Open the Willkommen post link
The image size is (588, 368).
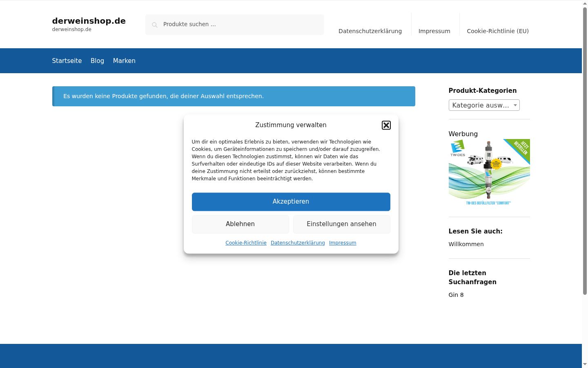(466, 244)
